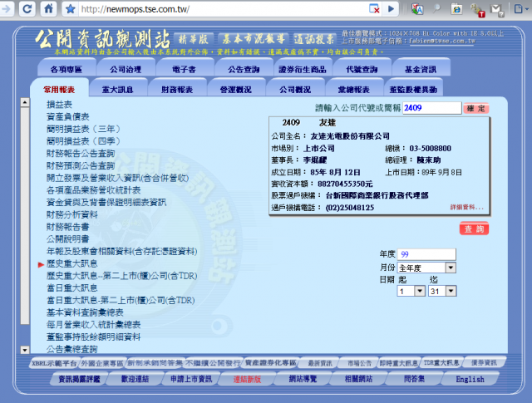Open the 公告查詢 tab
The image size is (532, 403).
point(244,69)
